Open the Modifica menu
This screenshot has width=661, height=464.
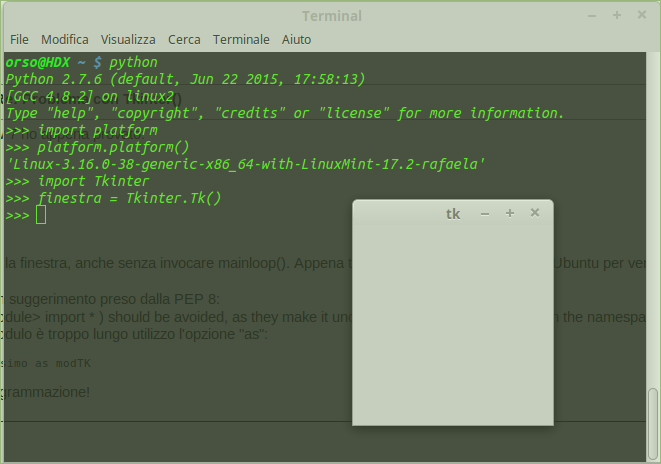click(x=65, y=39)
